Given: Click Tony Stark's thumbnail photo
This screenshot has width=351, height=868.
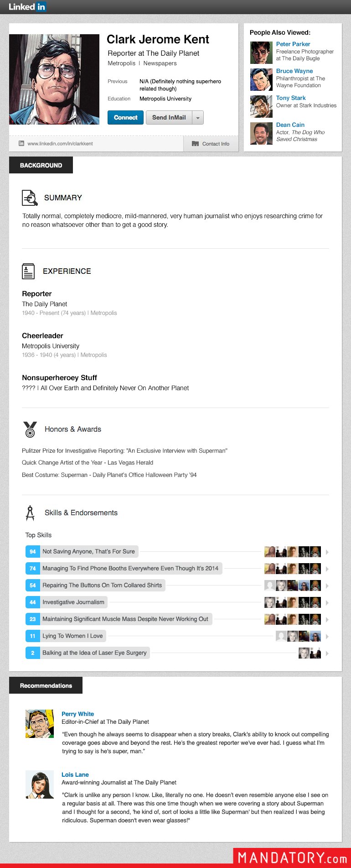Looking at the screenshot, I should tap(261, 106).
